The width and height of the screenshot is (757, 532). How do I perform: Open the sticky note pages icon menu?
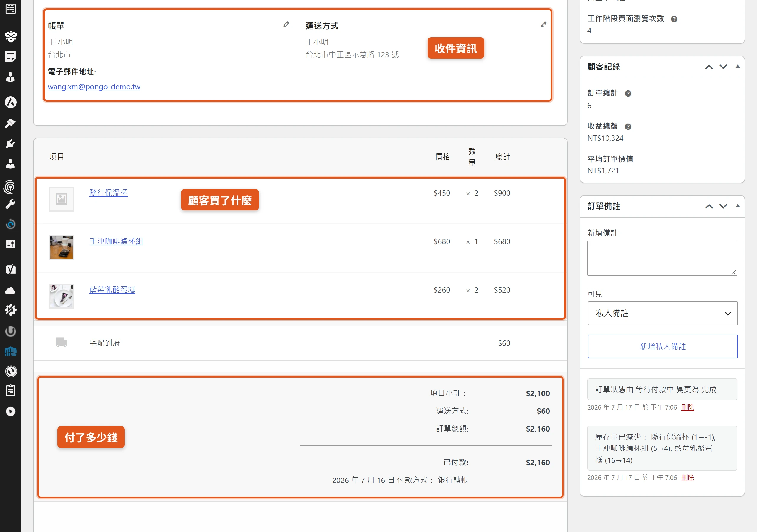click(11, 57)
